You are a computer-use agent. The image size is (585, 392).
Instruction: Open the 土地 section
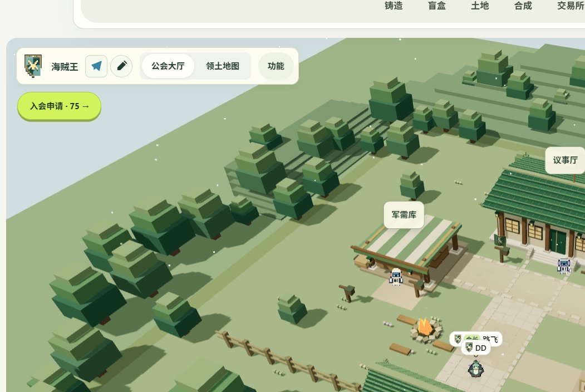(480, 6)
